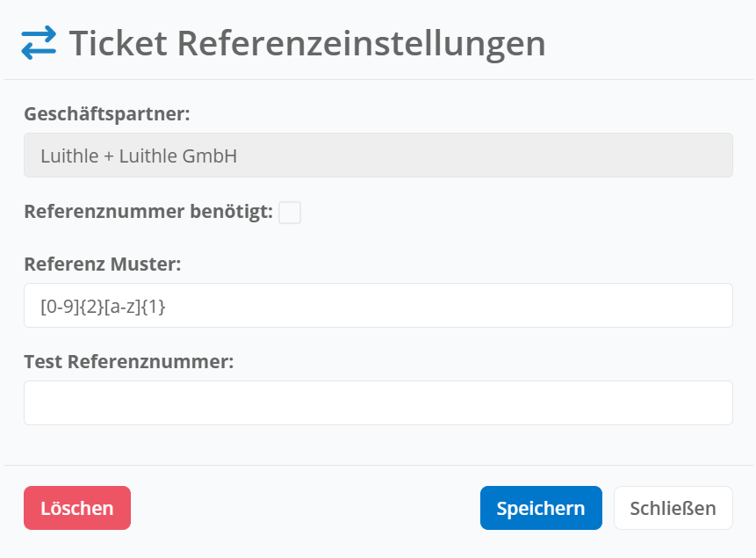Click the blue exchange arrows icon
The width and height of the screenshot is (756, 558).
point(39,42)
